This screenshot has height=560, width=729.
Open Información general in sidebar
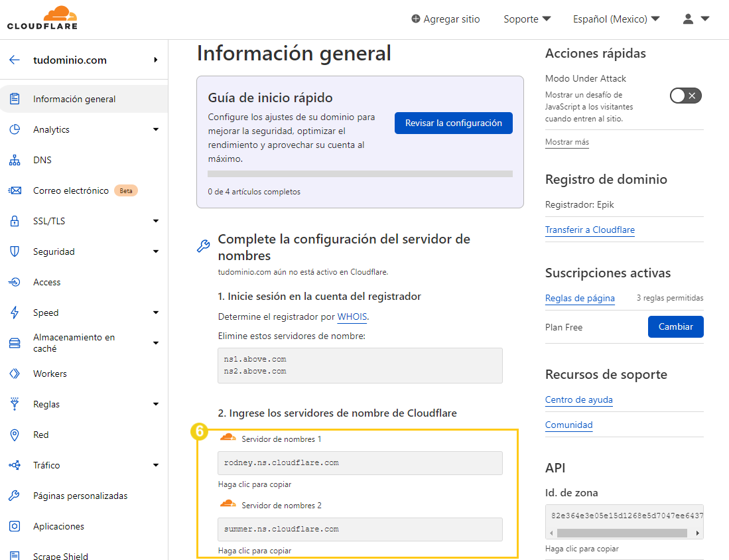84,99
